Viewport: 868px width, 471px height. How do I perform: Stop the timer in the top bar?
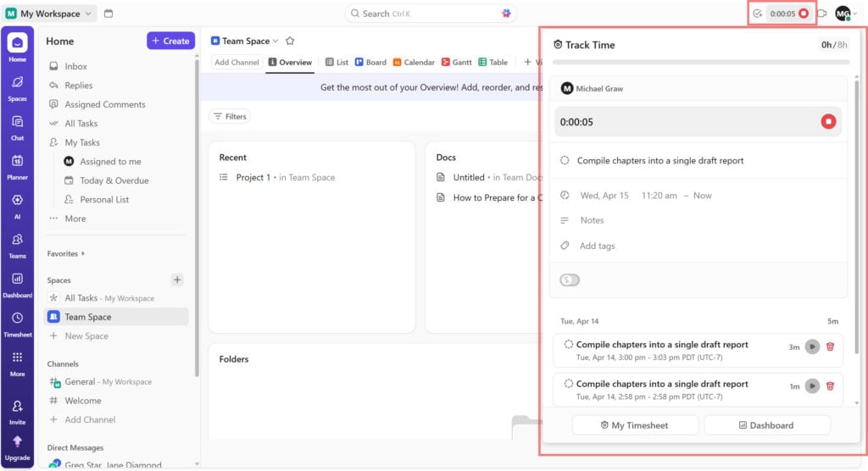point(804,14)
